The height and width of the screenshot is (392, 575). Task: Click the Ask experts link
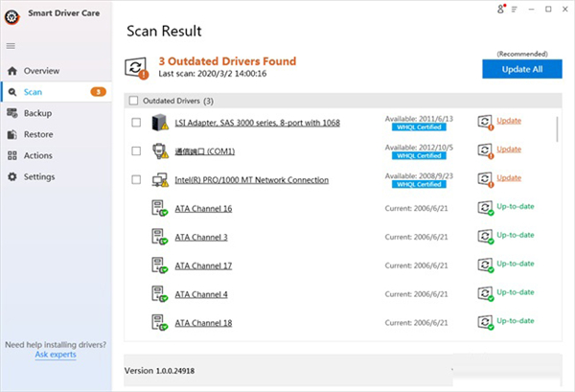click(56, 355)
